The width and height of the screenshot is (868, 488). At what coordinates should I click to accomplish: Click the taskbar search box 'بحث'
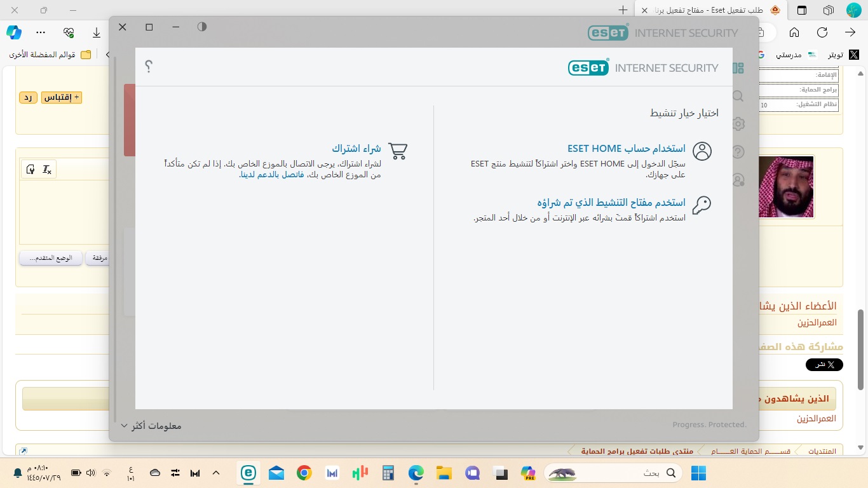click(x=613, y=473)
